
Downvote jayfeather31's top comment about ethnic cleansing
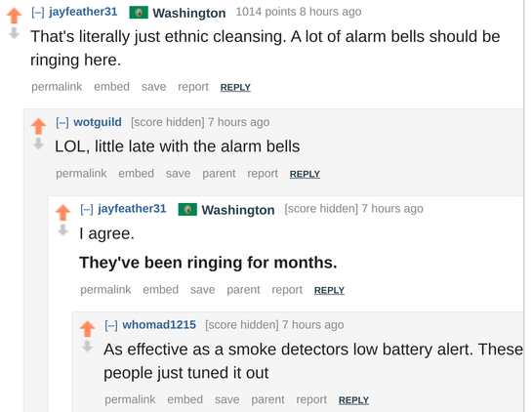point(14,33)
